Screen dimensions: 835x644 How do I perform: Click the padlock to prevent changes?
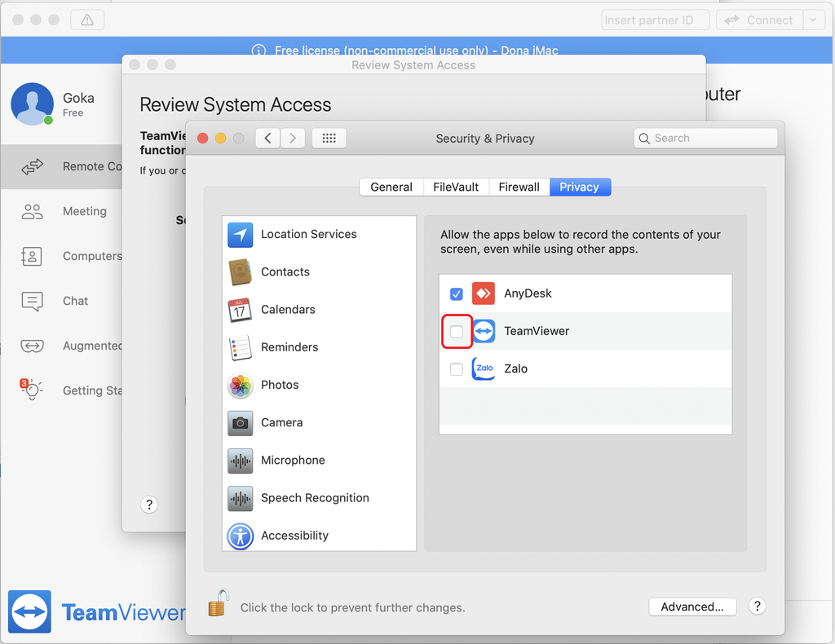tap(219, 603)
